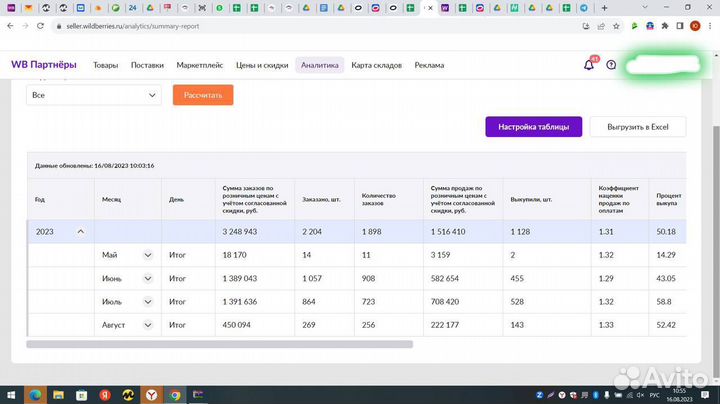Expand the Май month row
The image size is (720, 404).
click(x=148, y=255)
